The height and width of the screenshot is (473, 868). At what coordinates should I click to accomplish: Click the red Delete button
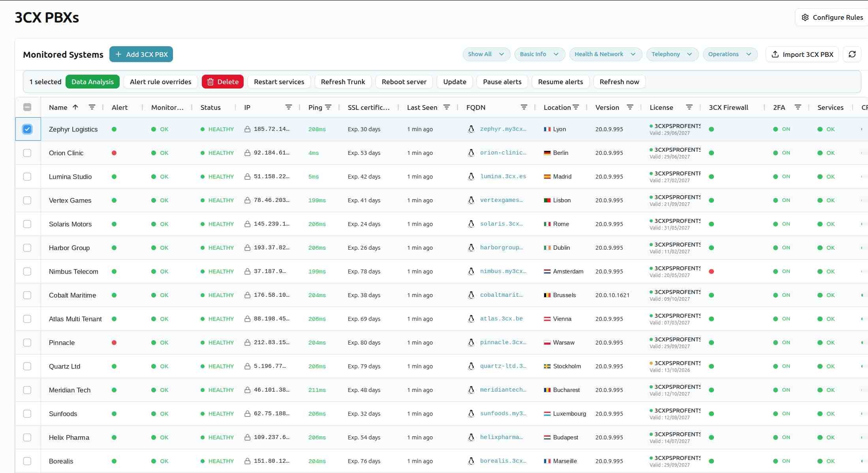(223, 82)
